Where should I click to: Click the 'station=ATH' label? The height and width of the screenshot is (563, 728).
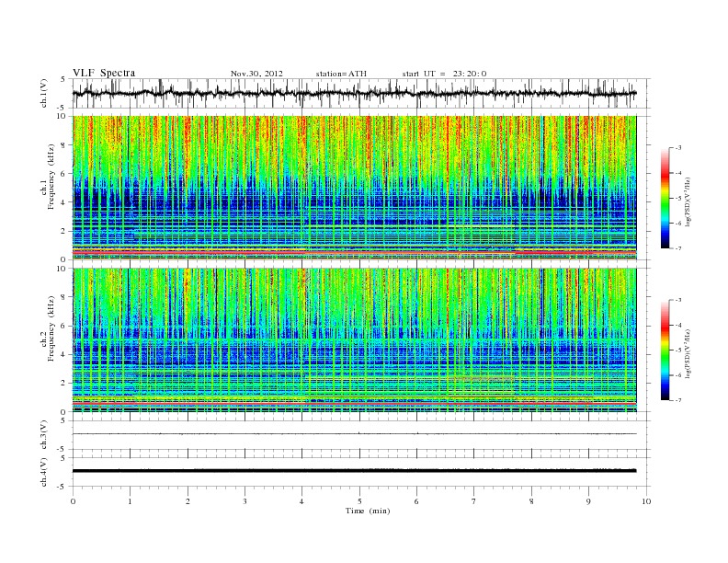point(341,74)
